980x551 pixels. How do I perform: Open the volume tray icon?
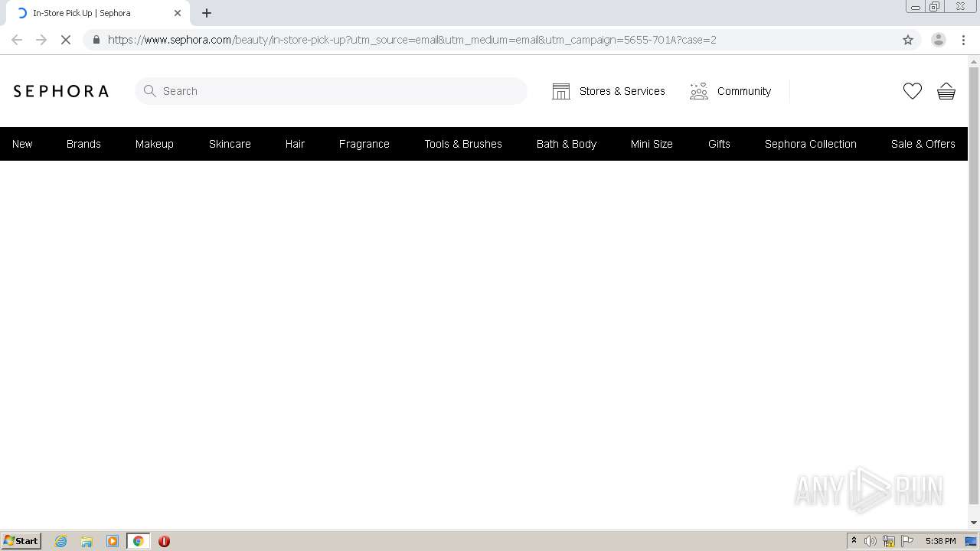pos(871,541)
